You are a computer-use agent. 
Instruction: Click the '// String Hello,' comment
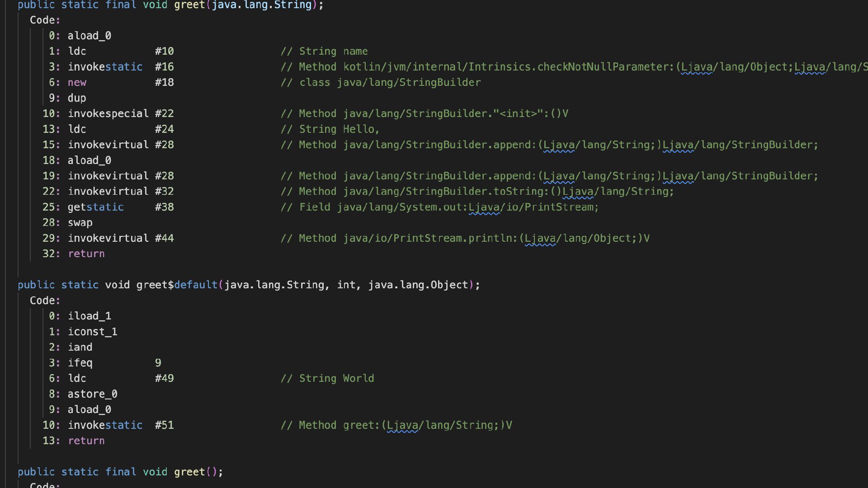pos(330,129)
